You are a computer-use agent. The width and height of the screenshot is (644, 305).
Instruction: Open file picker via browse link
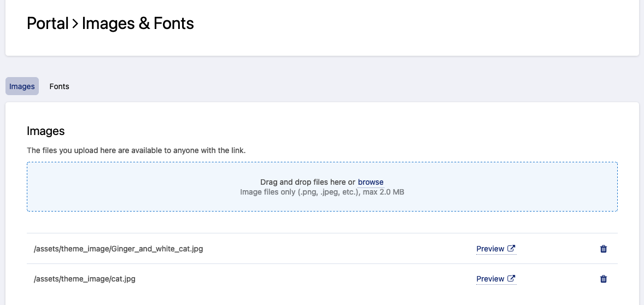coord(371,182)
